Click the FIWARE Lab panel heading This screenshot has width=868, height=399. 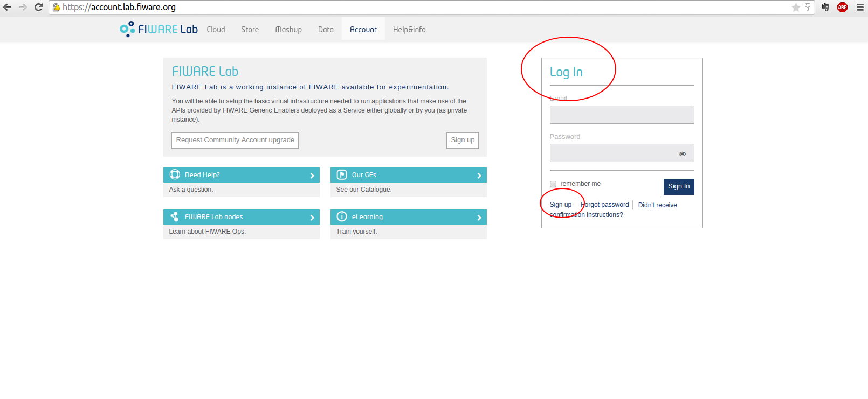(205, 72)
